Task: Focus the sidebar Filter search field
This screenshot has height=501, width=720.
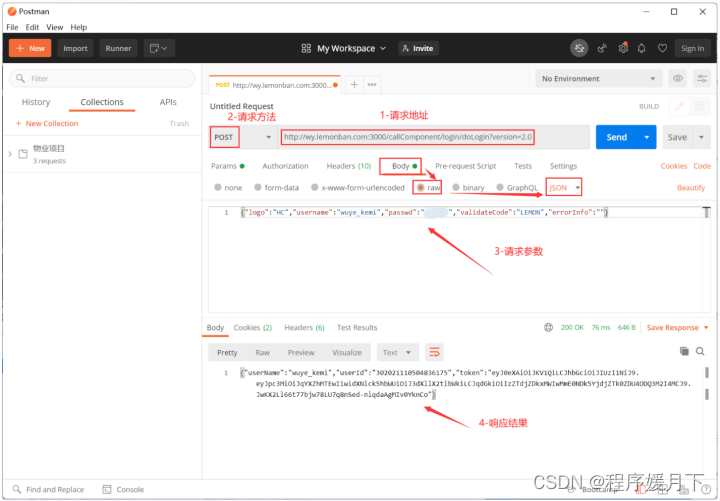Action: (102, 79)
